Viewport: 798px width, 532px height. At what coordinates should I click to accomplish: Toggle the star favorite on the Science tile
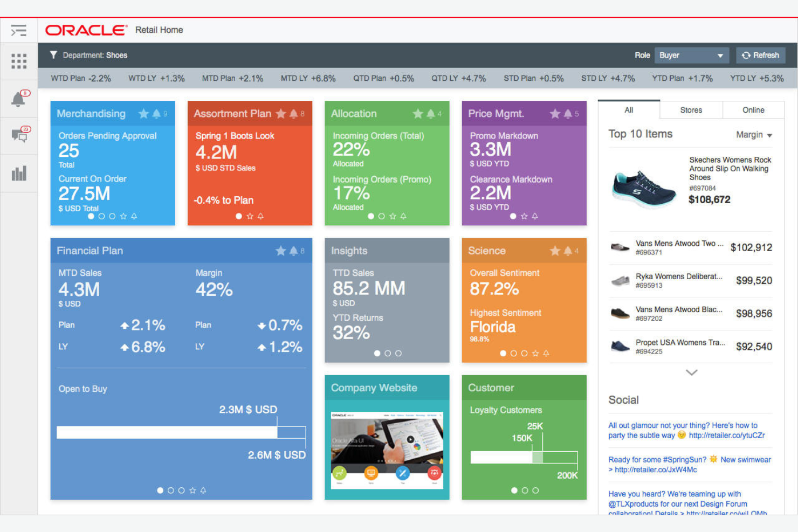[555, 251]
